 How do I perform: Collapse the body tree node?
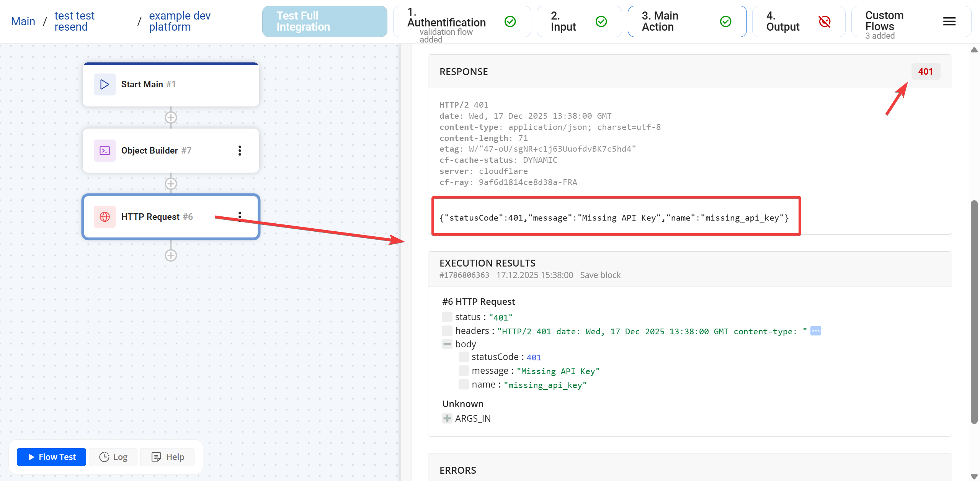point(447,344)
